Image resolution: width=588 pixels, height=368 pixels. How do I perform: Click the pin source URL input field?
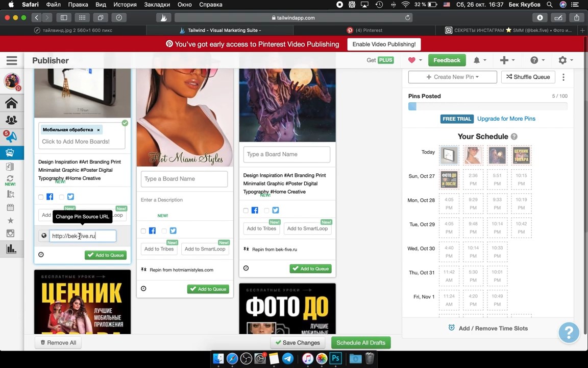pyautogui.click(x=82, y=236)
